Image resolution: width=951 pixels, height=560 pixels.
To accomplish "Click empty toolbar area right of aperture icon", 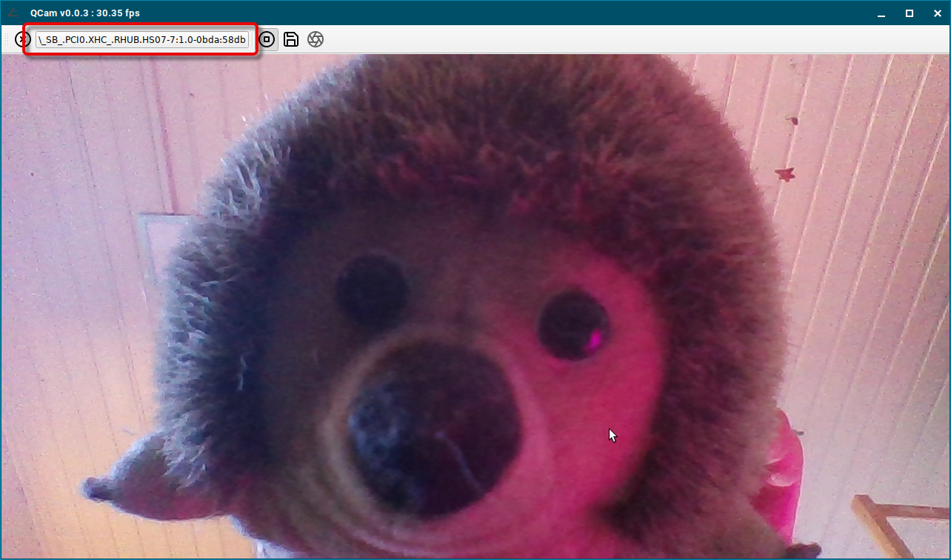I will (x=593, y=39).
